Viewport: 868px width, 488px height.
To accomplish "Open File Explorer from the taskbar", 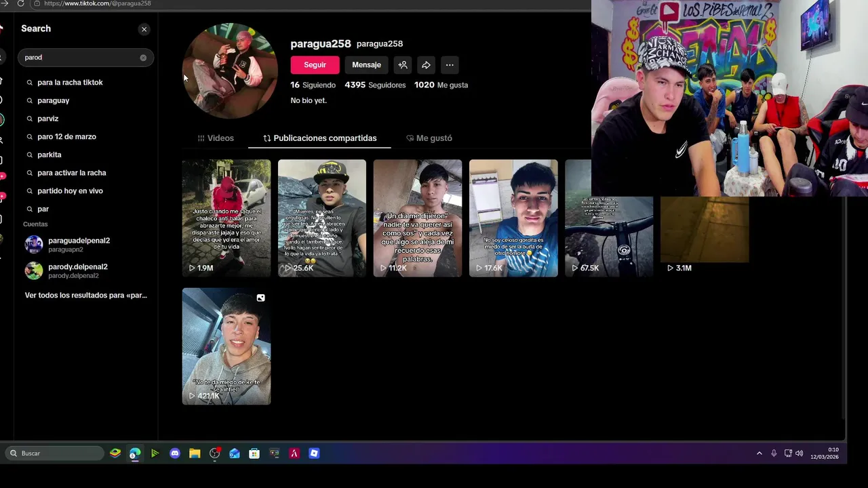I will pos(195,453).
